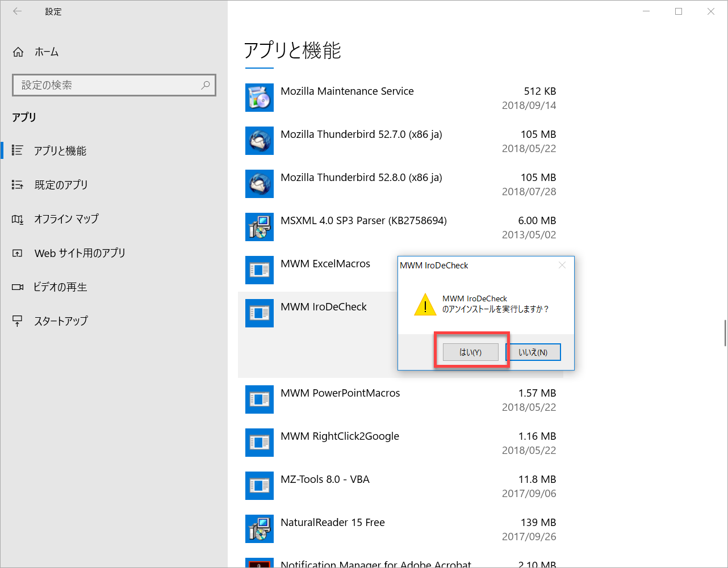728x568 pixels.
Task: Click the Mozilla Maintenance Service app icon
Action: (260, 98)
